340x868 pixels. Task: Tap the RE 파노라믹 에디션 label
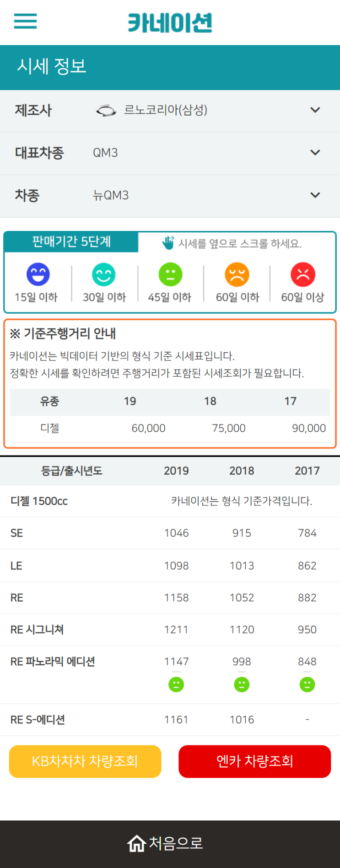(x=53, y=662)
